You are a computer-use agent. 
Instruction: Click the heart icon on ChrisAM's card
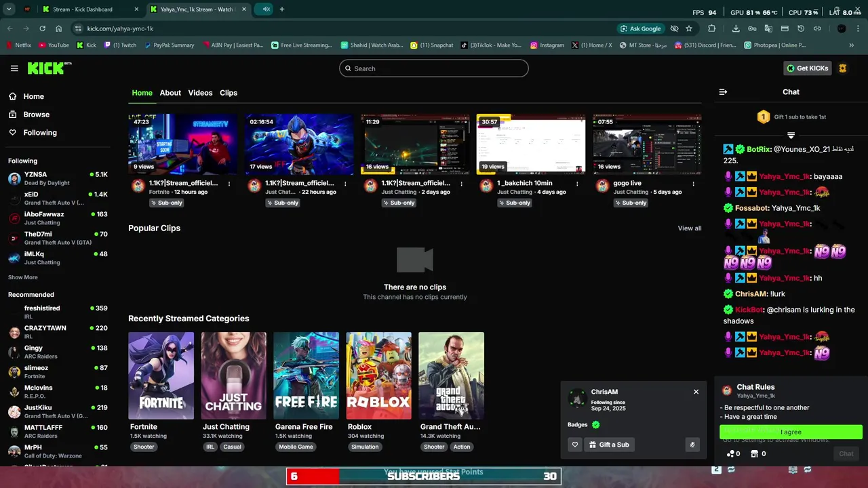pos(575,445)
